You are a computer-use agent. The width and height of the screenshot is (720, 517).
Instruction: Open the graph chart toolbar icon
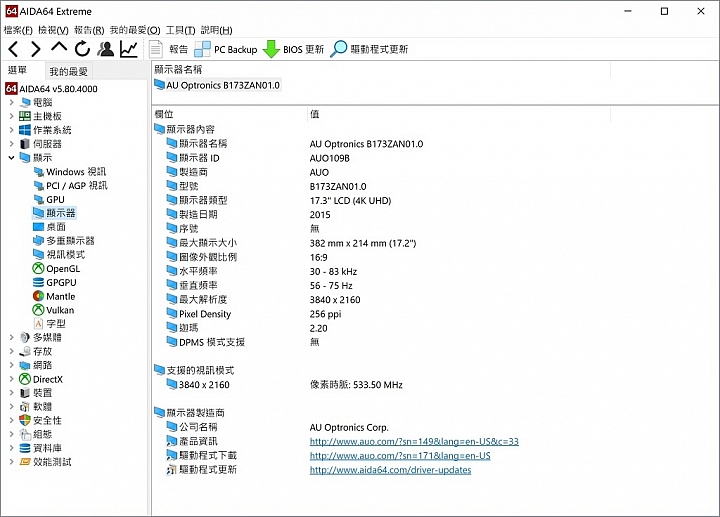129,49
